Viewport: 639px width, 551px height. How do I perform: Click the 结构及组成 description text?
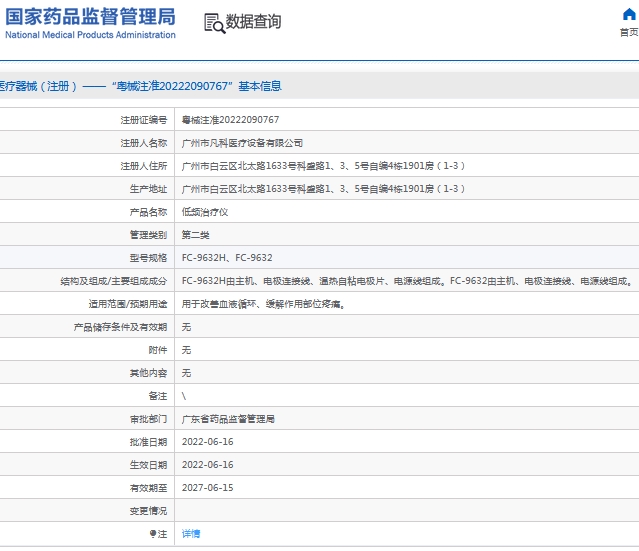[407, 281]
